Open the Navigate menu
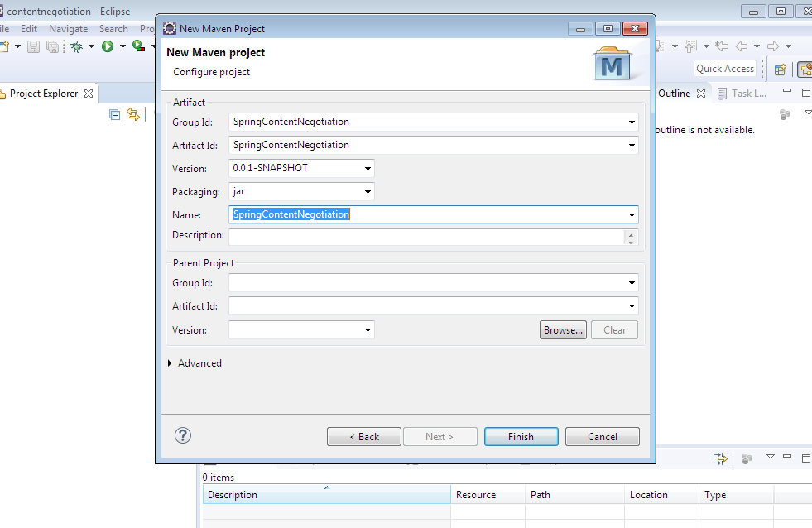812x528 pixels. pyautogui.click(x=68, y=29)
